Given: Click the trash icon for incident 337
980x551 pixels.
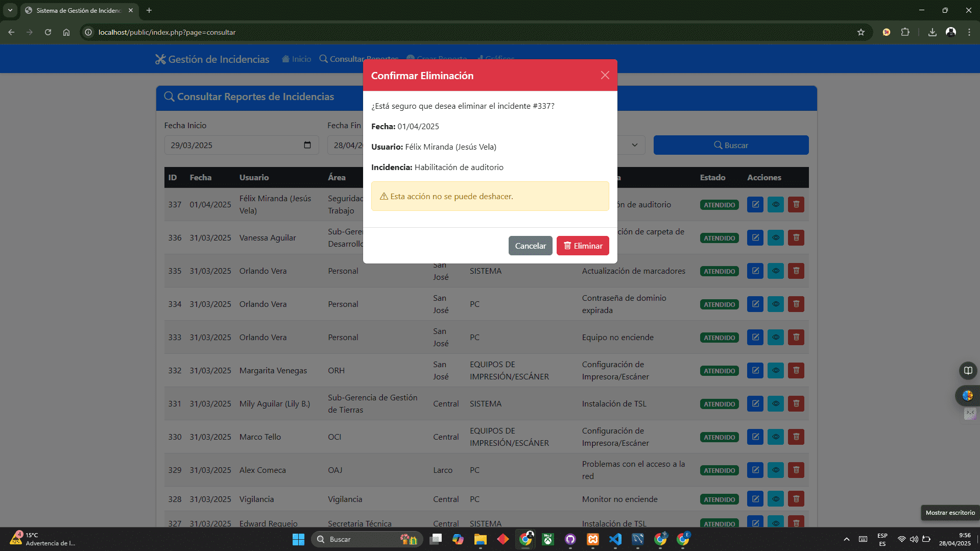Looking at the screenshot, I should pyautogui.click(x=796, y=204).
